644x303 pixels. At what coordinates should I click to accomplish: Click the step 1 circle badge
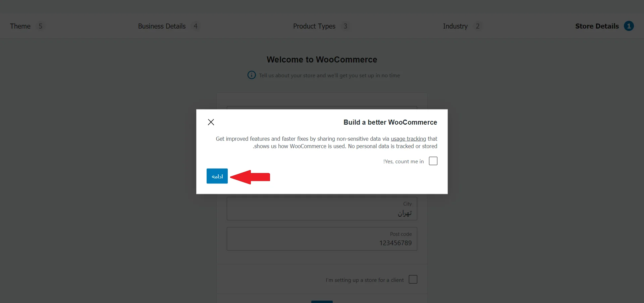pyautogui.click(x=629, y=26)
